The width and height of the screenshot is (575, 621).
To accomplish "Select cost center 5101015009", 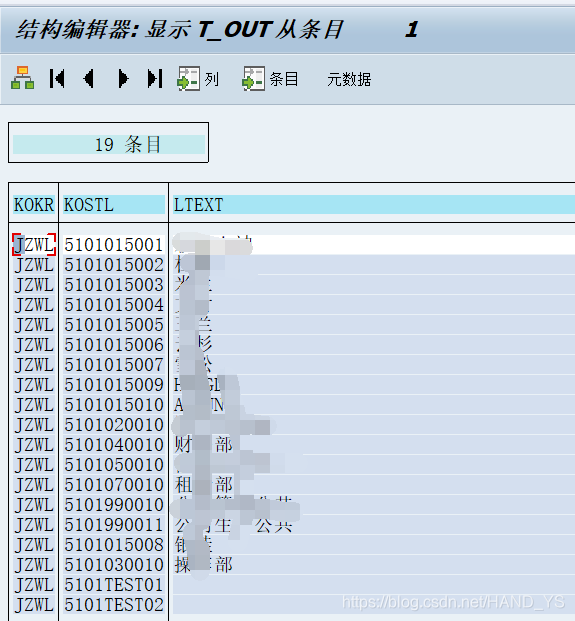I will click(114, 385).
